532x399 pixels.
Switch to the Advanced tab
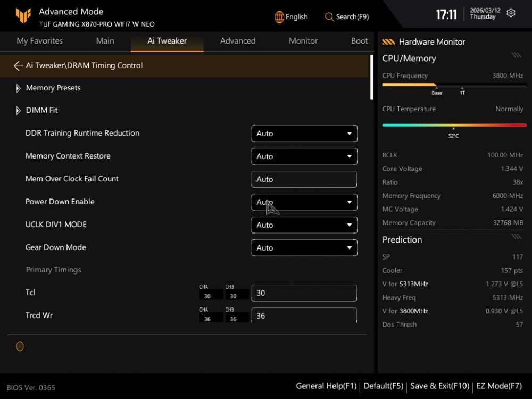[x=238, y=41]
